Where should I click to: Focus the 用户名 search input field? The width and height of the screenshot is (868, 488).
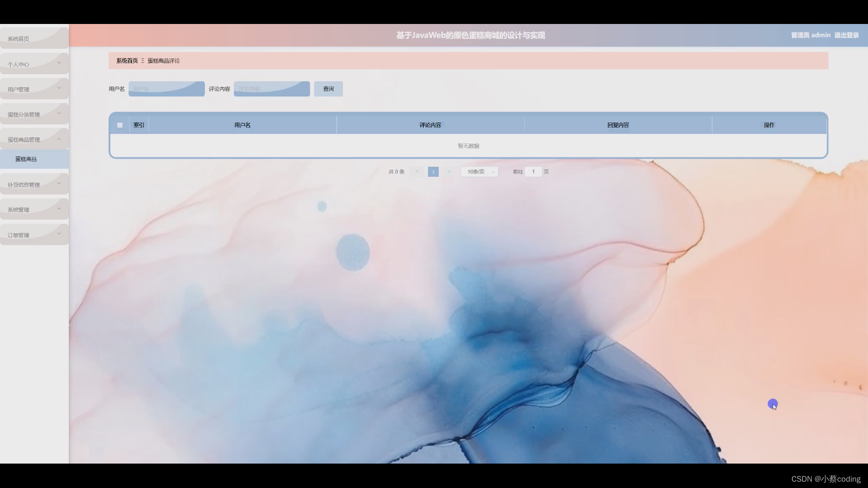[x=166, y=89]
